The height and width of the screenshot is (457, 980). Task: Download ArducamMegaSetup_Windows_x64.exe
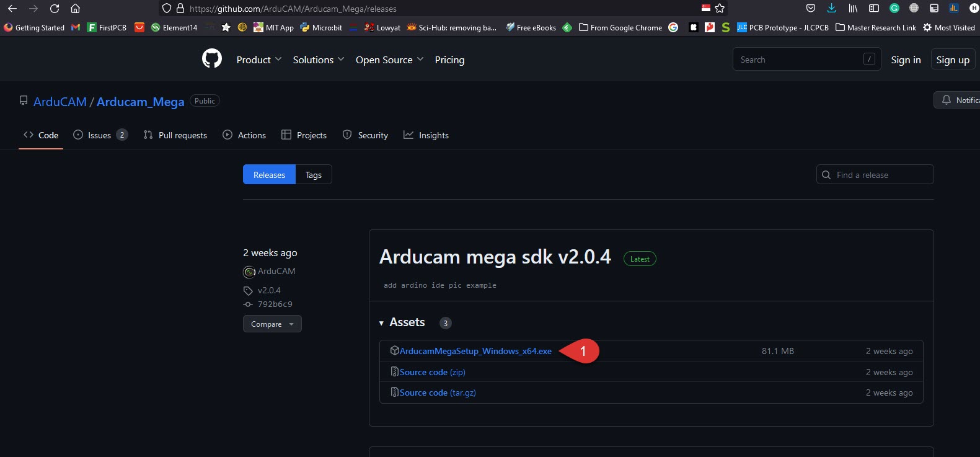pos(475,351)
